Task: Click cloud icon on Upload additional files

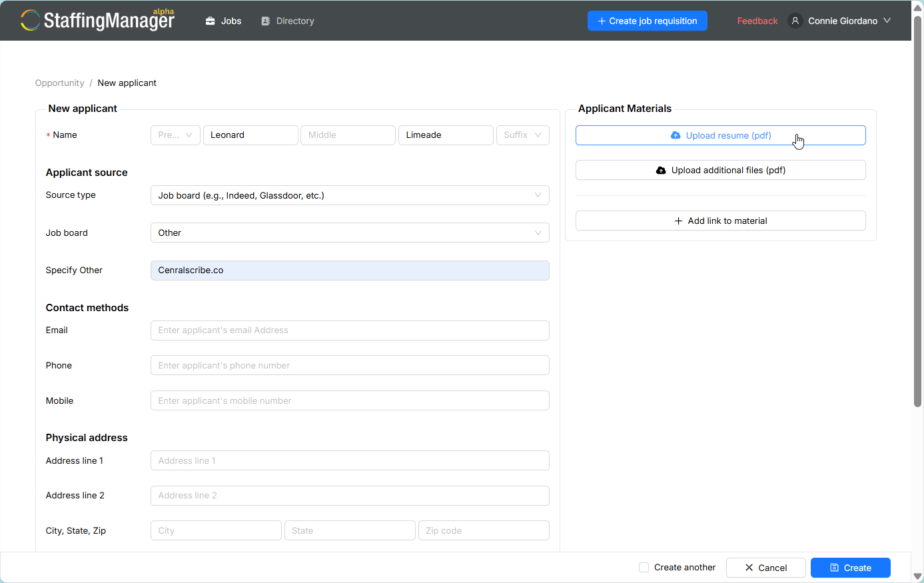Action: click(661, 170)
